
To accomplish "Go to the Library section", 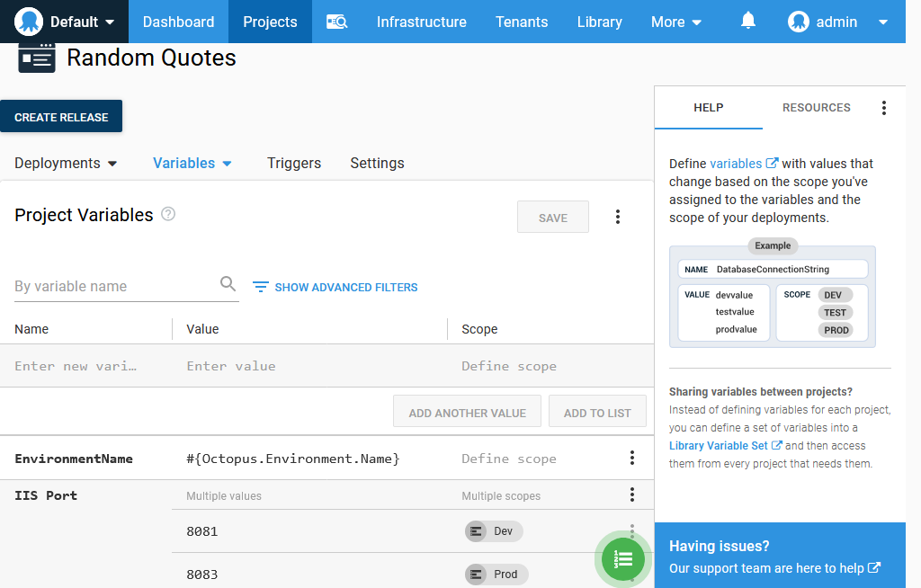I will coord(600,22).
